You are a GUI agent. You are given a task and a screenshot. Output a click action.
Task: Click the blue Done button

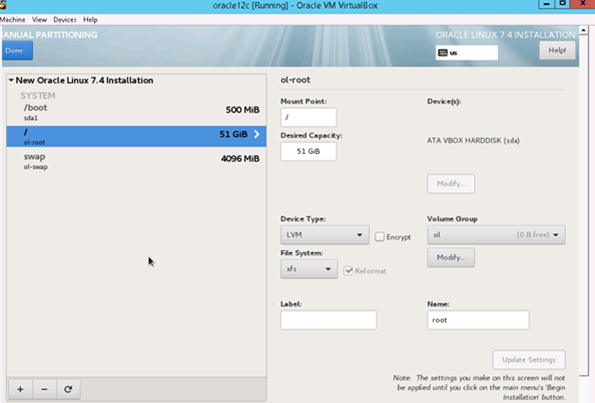pyautogui.click(x=17, y=50)
